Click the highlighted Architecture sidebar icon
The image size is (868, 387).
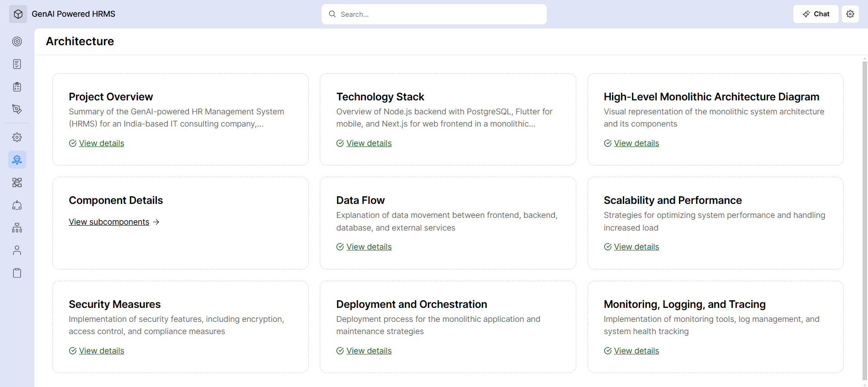[x=17, y=160]
